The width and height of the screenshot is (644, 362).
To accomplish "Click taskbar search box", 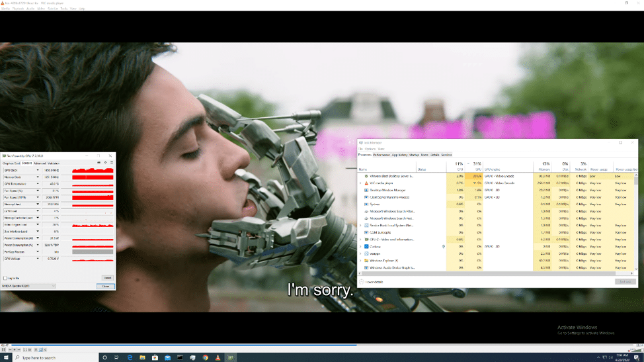I will click(56, 357).
